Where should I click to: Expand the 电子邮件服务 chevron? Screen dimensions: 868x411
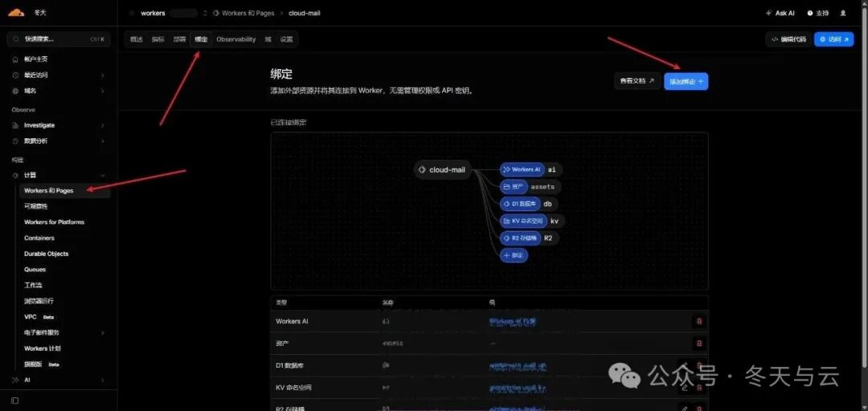(102, 333)
